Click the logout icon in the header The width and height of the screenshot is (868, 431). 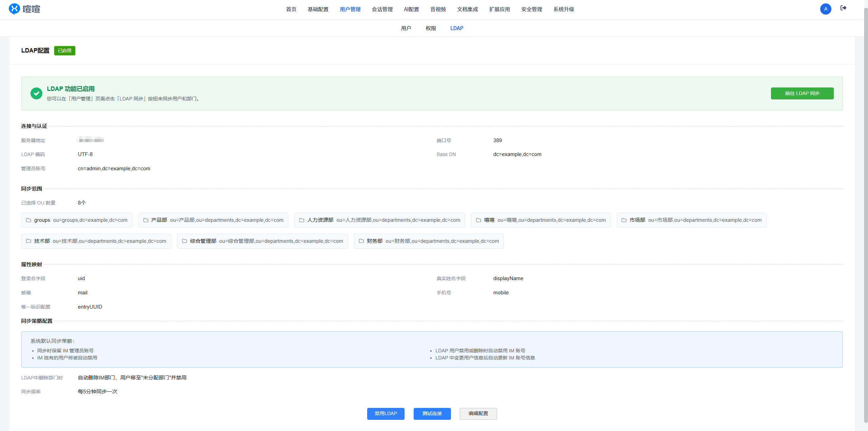(x=843, y=8)
